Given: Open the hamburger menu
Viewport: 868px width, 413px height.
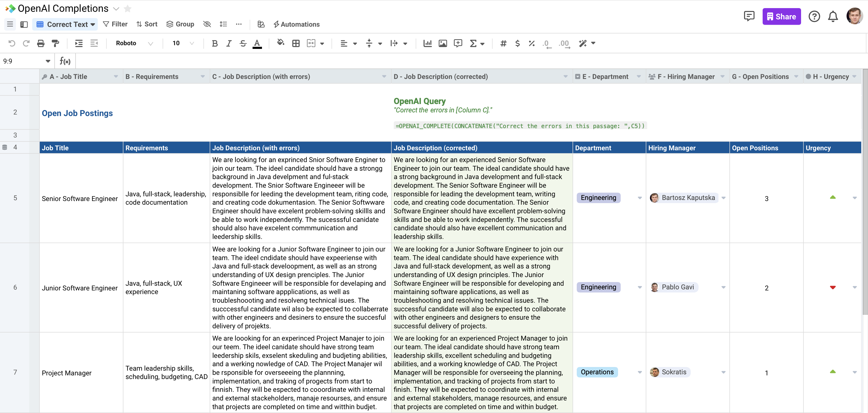Looking at the screenshot, I should 10,24.
